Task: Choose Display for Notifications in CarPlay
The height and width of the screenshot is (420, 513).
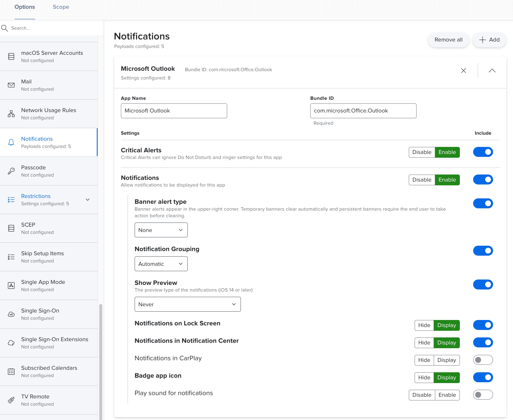Action: tap(447, 360)
